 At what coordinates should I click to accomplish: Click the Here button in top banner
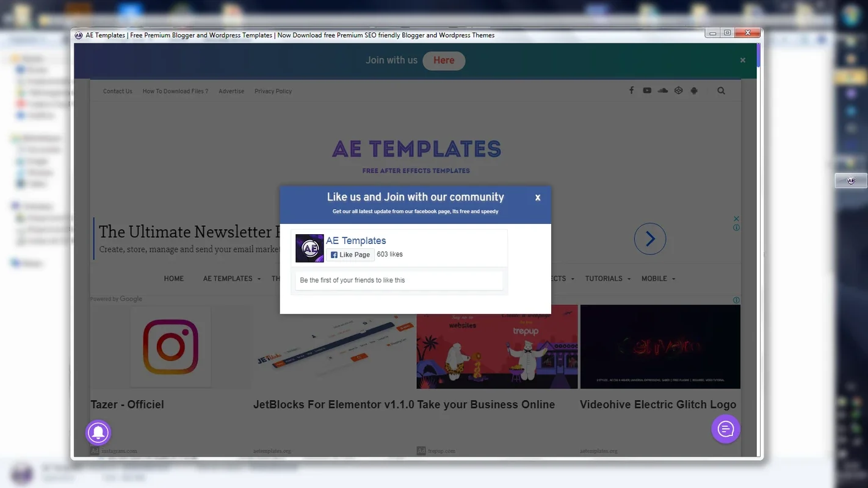[x=444, y=60]
